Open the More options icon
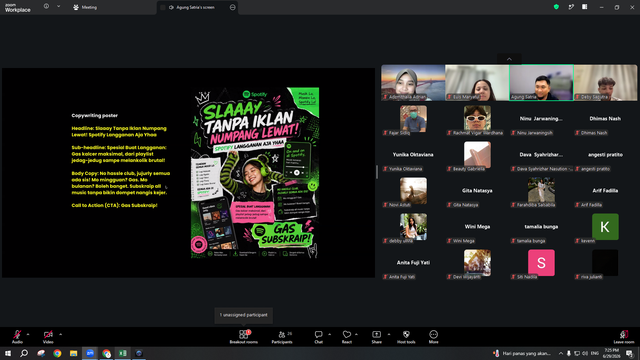 point(433,335)
